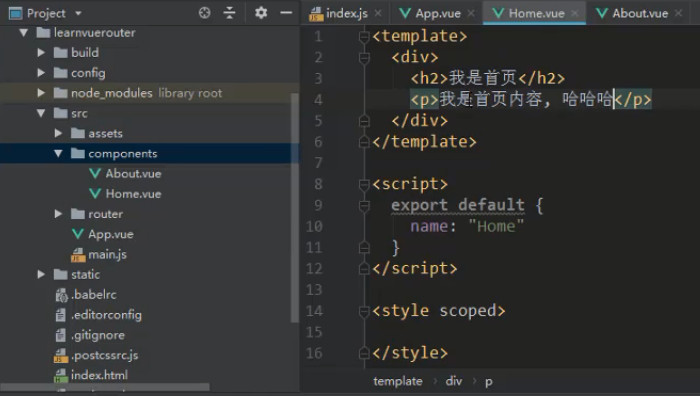Close the Home.vue tab
This screenshot has width=700, height=396.
[x=575, y=13]
